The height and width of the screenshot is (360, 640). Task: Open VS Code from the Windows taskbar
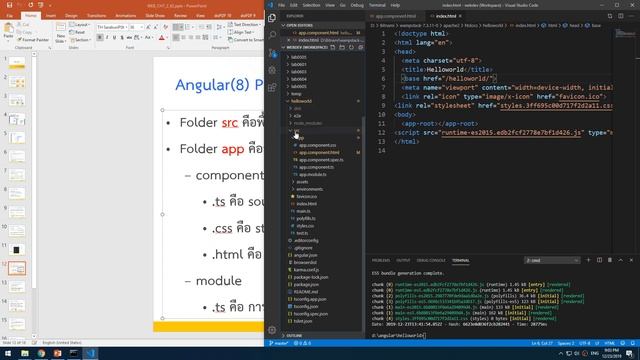91,353
